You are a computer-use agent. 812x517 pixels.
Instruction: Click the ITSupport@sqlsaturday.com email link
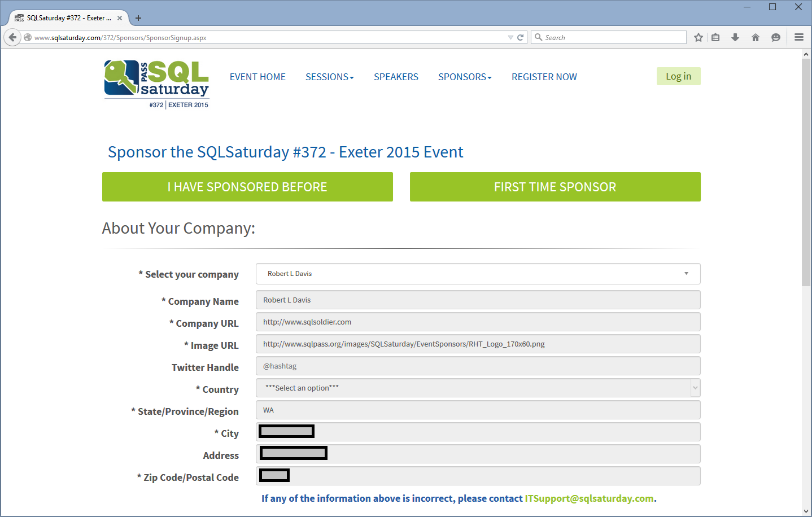pyautogui.click(x=589, y=498)
